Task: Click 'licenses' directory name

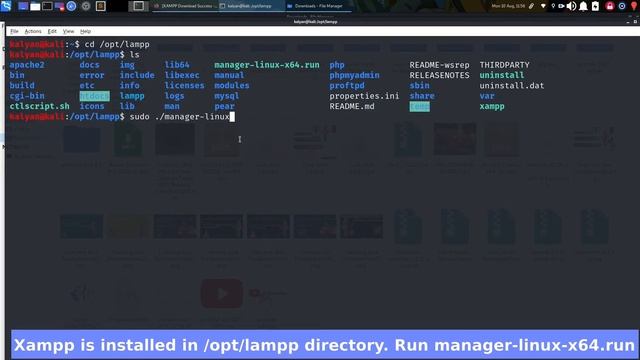Action: (x=184, y=85)
